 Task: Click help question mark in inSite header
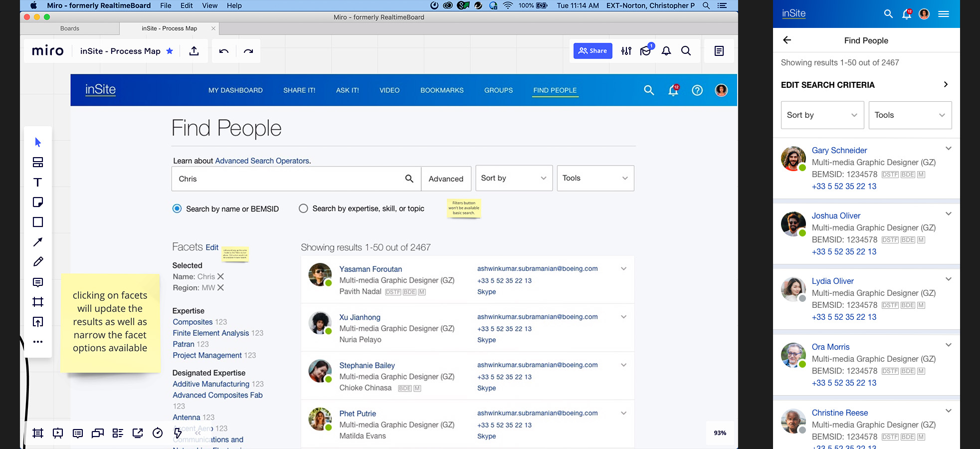697,90
